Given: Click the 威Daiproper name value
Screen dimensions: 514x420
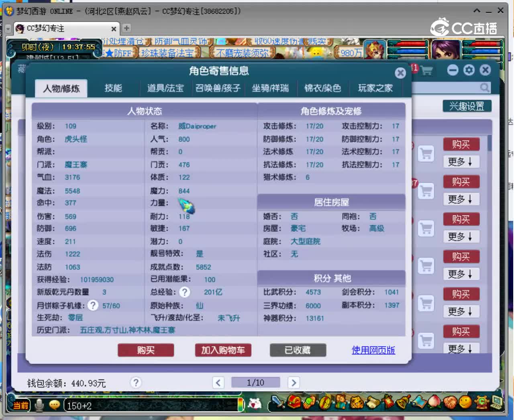Looking at the screenshot, I should click(x=197, y=126).
